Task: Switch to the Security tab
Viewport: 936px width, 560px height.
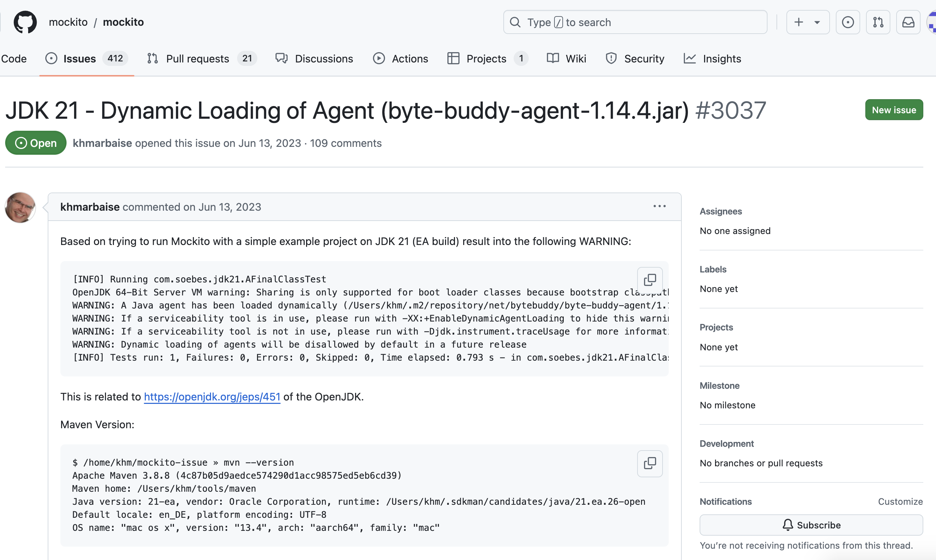Action: (x=635, y=58)
